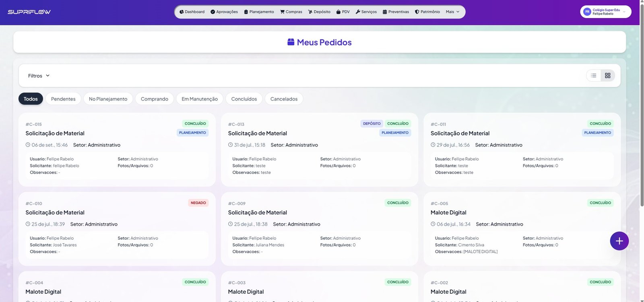The image size is (644, 302).
Task: Click the DEPÓSITO badge on #C-013
Action: tap(372, 124)
